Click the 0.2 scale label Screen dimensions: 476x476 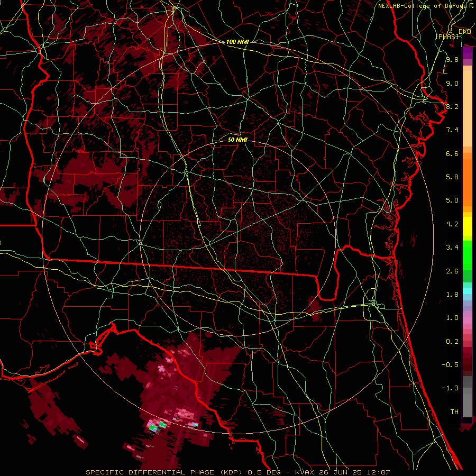pos(452,342)
